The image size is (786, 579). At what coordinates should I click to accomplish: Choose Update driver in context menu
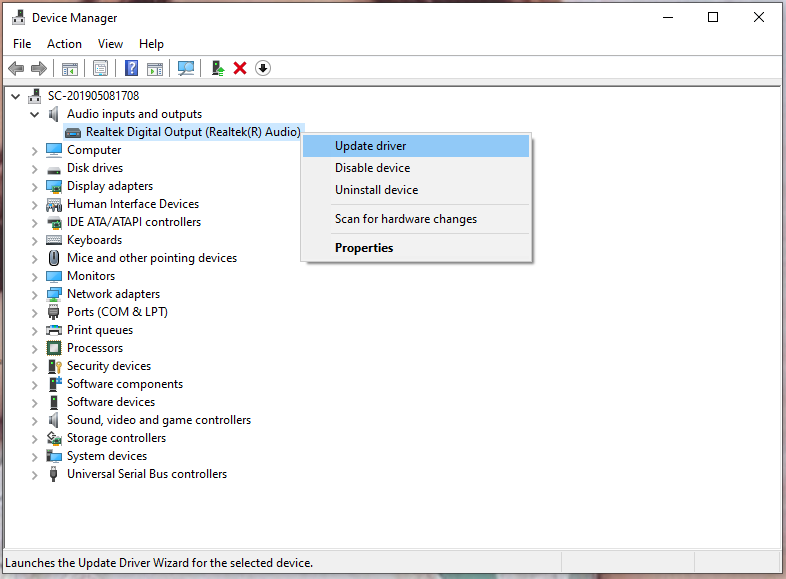[416, 146]
